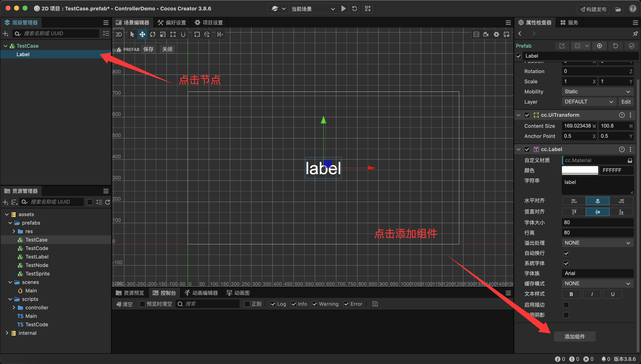Open the 溢出处理 NONE dropdown
The image size is (641, 364).
point(597,243)
